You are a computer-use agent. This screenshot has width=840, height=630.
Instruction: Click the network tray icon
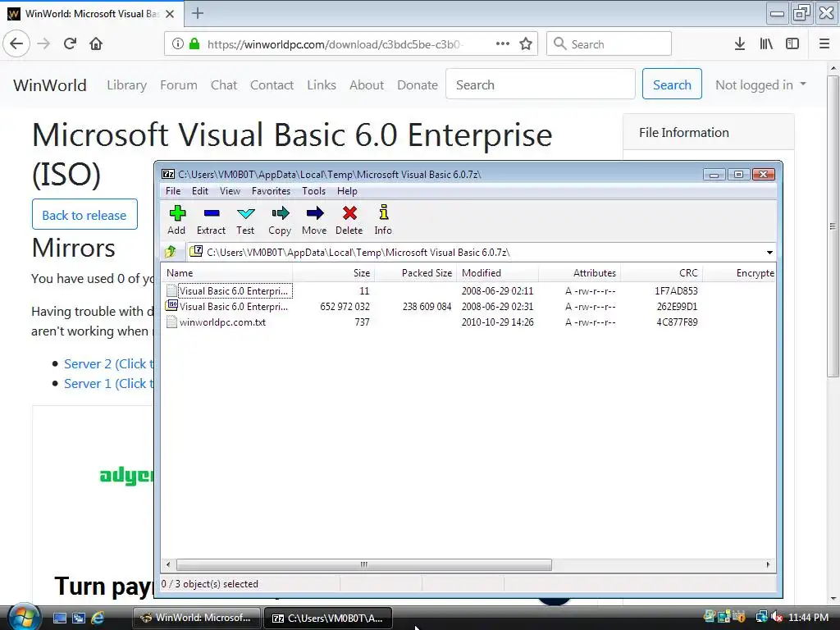coord(761,617)
